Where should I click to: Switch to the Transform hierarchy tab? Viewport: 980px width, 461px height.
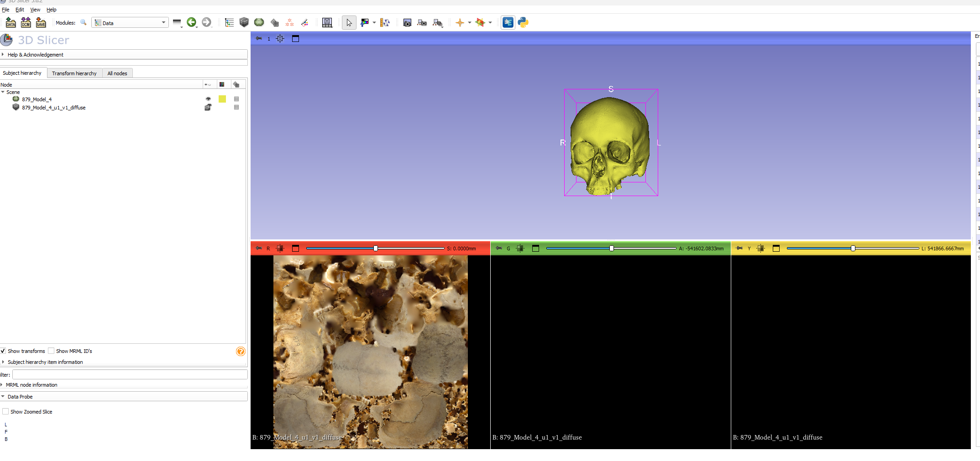74,73
